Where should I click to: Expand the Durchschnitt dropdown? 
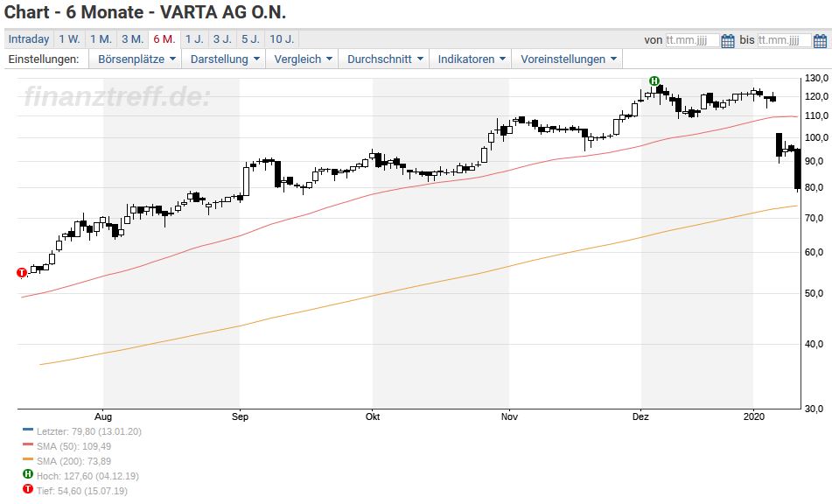(385, 59)
